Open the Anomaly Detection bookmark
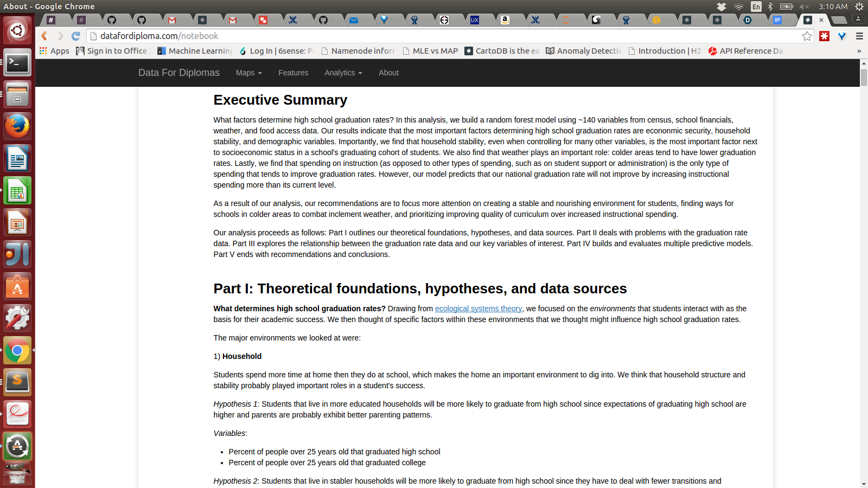The width and height of the screenshot is (868, 488). 584,51
